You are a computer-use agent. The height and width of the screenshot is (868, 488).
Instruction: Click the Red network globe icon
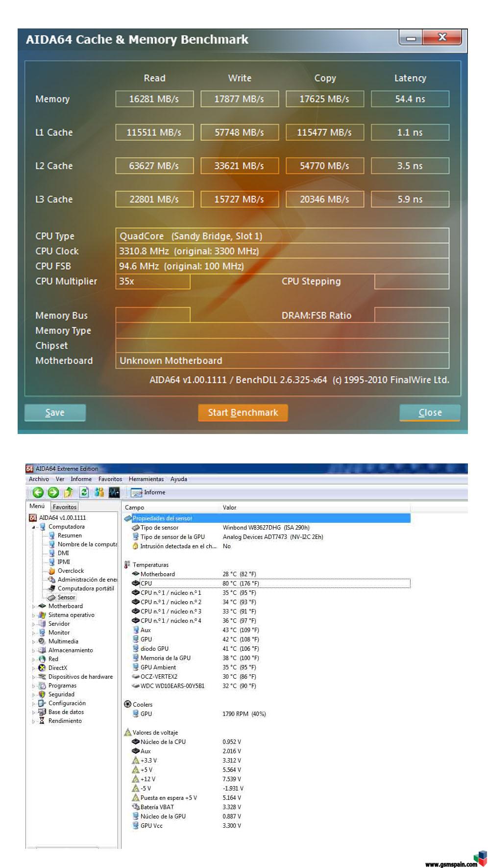coord(42,659)
